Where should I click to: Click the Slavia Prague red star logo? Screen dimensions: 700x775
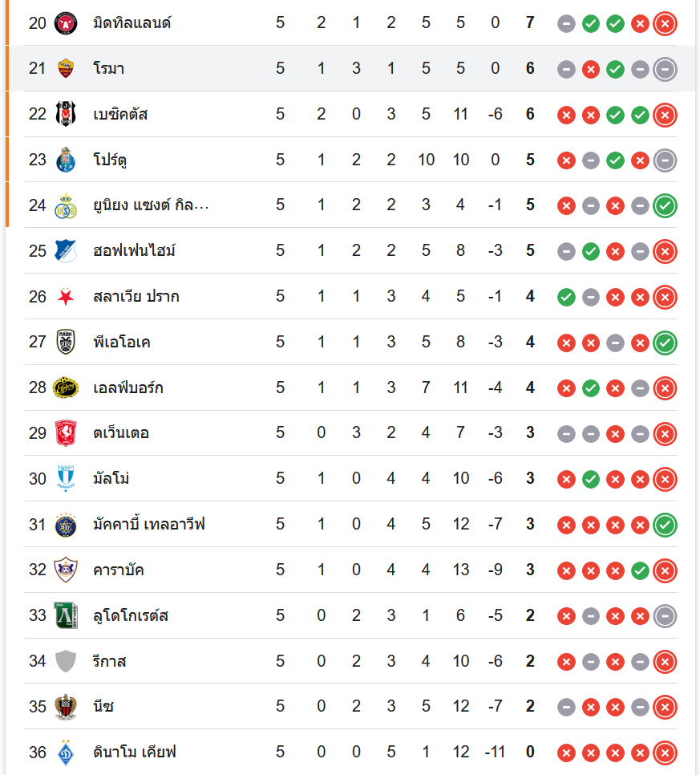[66, 297]
